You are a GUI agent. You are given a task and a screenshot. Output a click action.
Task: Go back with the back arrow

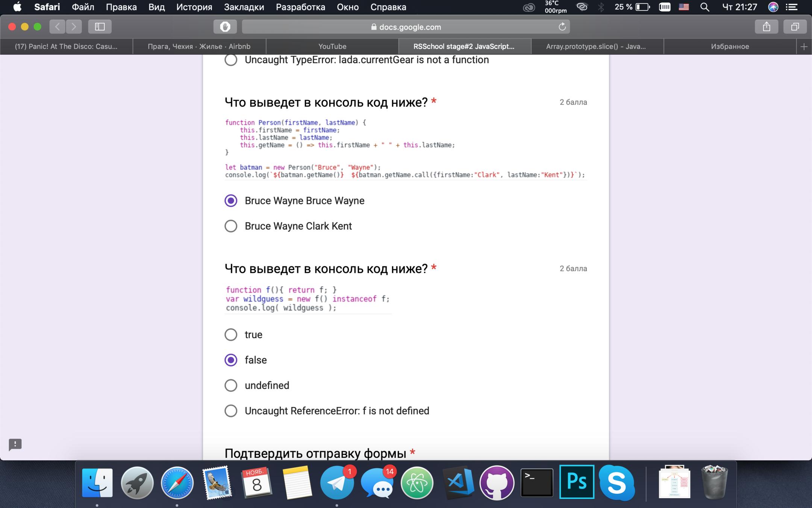pos(58,27)
